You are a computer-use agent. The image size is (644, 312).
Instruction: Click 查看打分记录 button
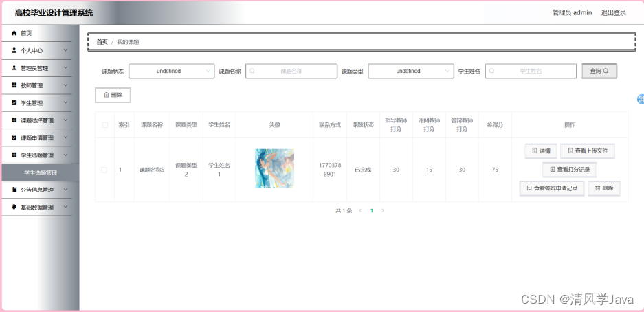point(570,169)
